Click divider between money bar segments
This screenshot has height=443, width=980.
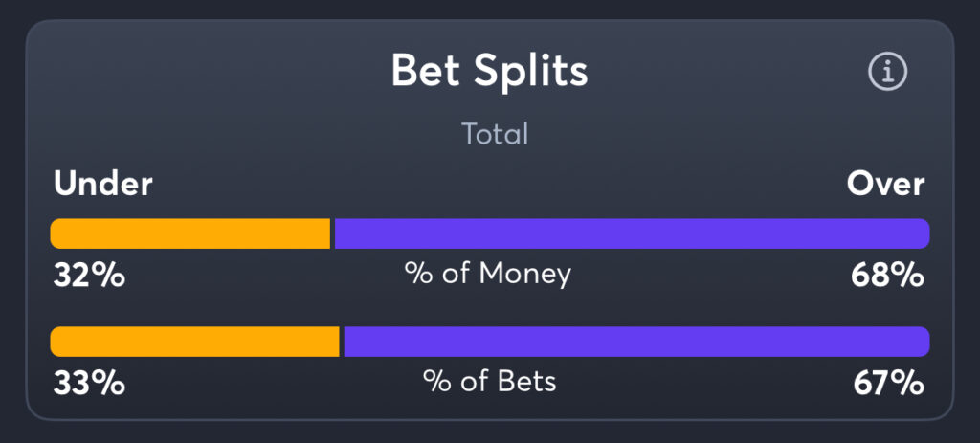click(x=332, y=233)
